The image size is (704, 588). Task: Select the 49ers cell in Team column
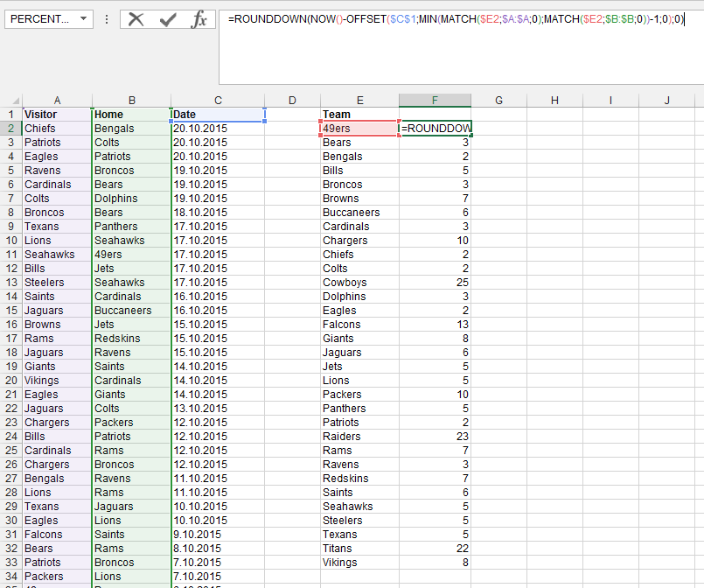tap(359, 129)
